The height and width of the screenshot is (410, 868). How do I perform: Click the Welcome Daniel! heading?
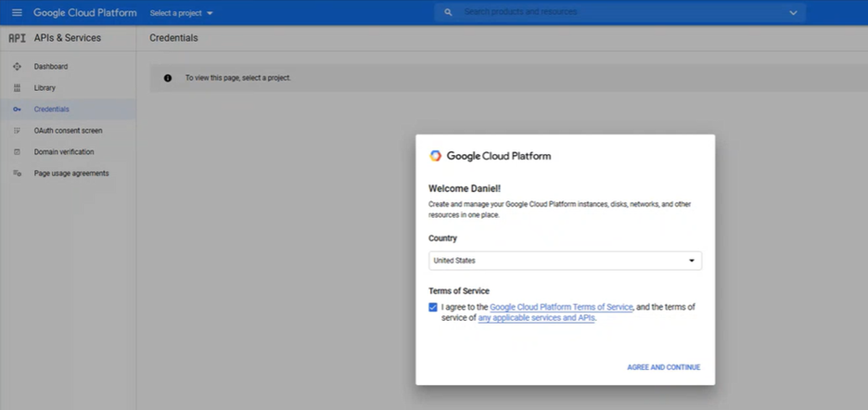pos(465,188)
